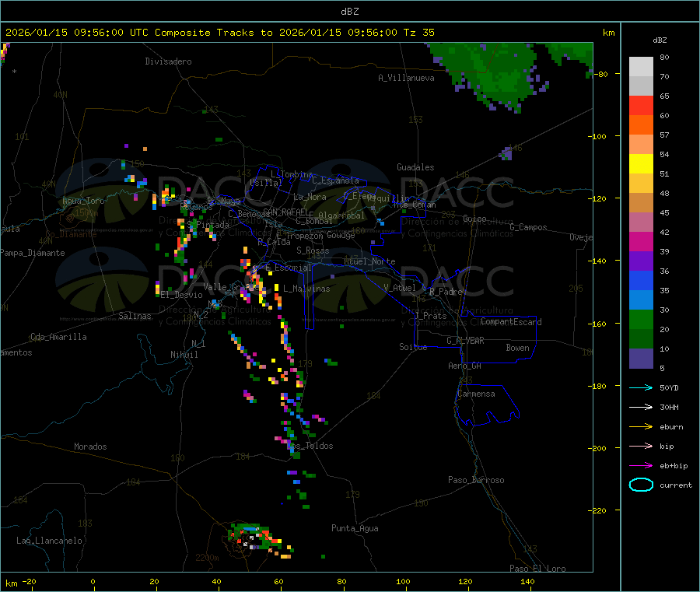Click the green 20 dBZ legend swatch
Image resolution: width=700 pixels, height=592 pixels.
(x=641, y=319)
